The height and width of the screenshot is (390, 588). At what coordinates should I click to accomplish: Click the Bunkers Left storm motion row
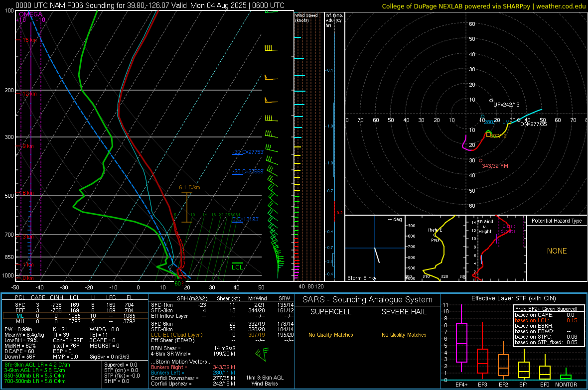click(193, 373)
